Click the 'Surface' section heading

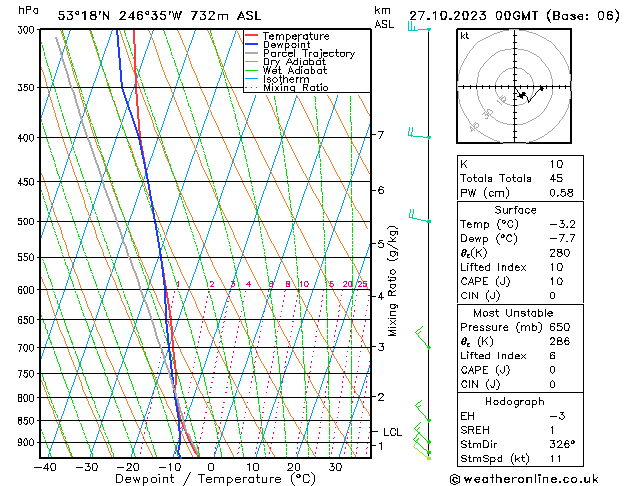(515, 210)
